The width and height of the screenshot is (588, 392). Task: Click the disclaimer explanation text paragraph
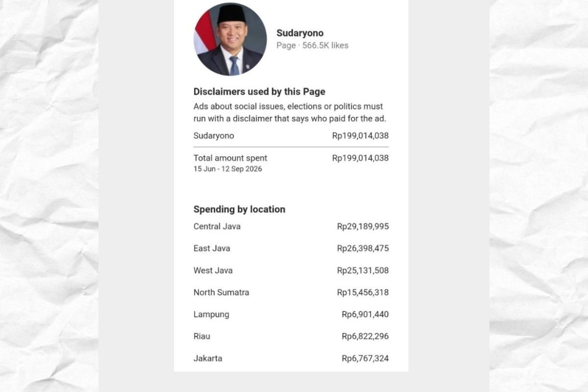coord(289,113)
